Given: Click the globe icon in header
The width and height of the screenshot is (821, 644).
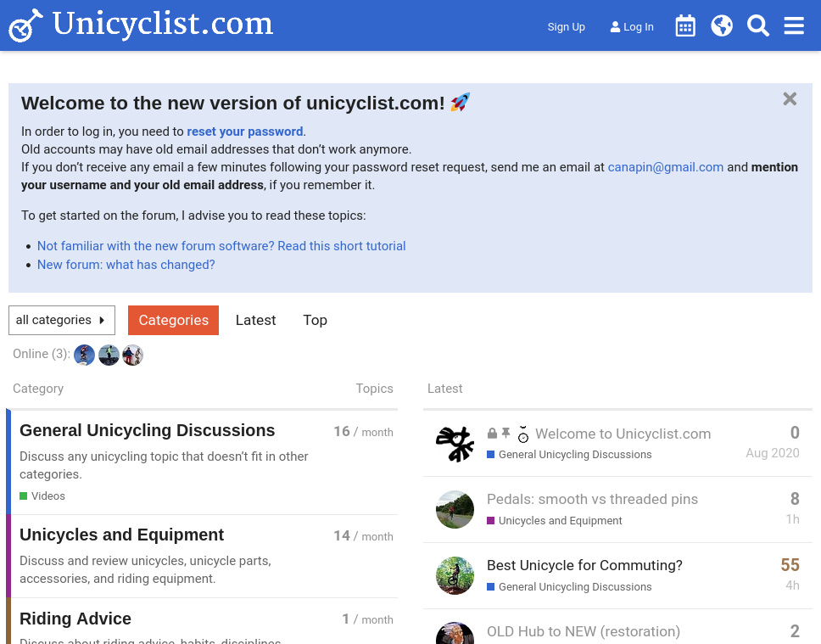Looking at the screenshot, I should [722, 26].
